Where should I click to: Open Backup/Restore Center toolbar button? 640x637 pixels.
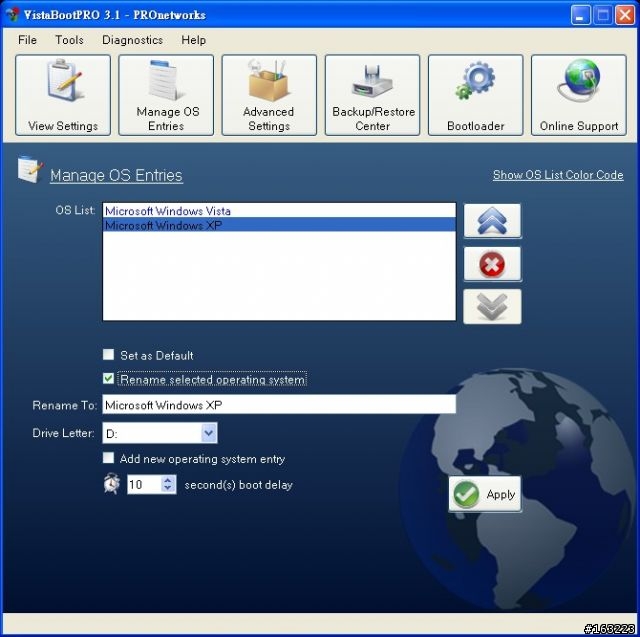click(x=372, y=95)
